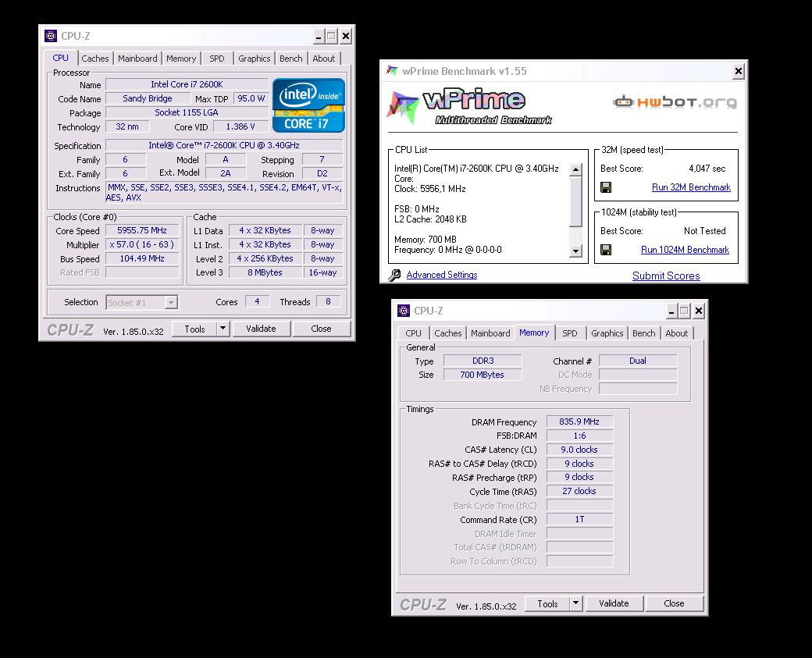The image size is (812, 658).
Task: Switch to CPU tab in the Memory CPU-Z window
Action: click(413, 333)
